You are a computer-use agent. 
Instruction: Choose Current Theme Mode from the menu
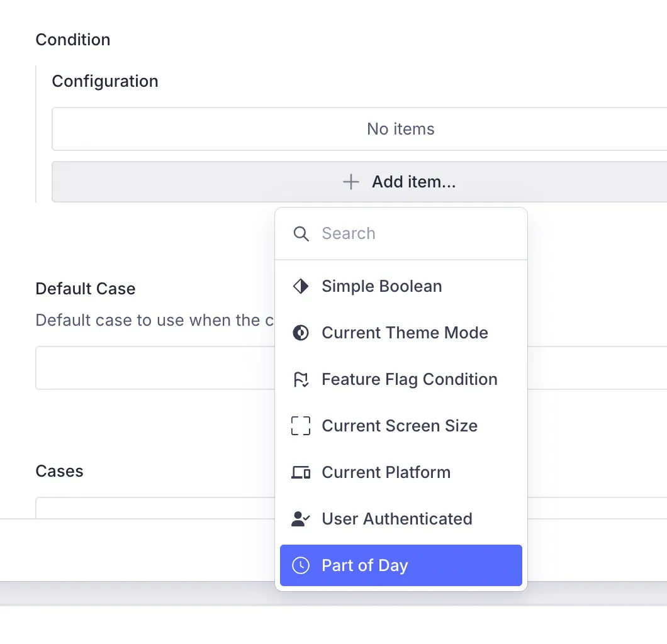pyautogui.click(x=405, y=333)
